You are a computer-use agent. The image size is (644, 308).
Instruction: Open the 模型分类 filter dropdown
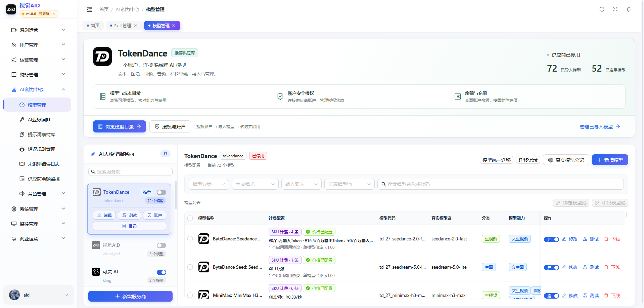pyautogui.click(x=209, y=184)
